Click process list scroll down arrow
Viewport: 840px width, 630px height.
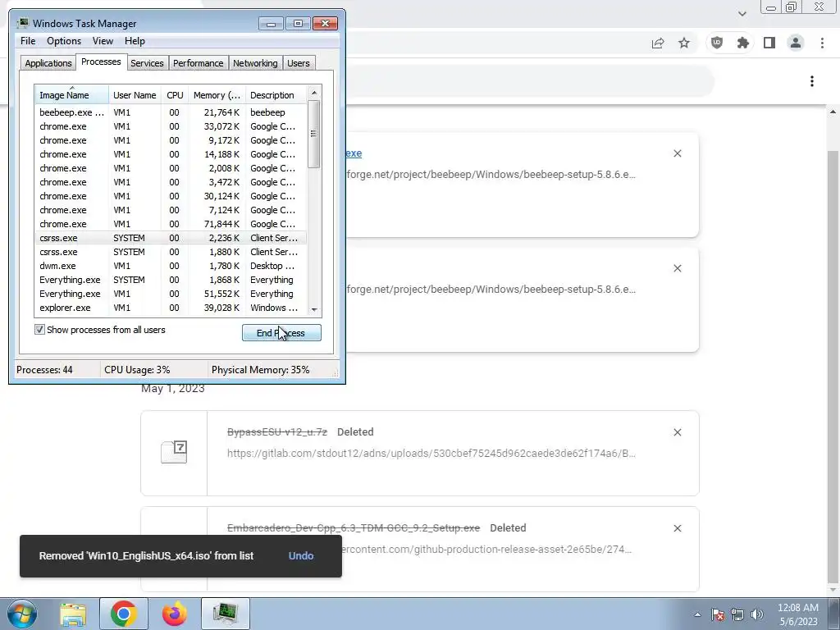click(314, 309)
